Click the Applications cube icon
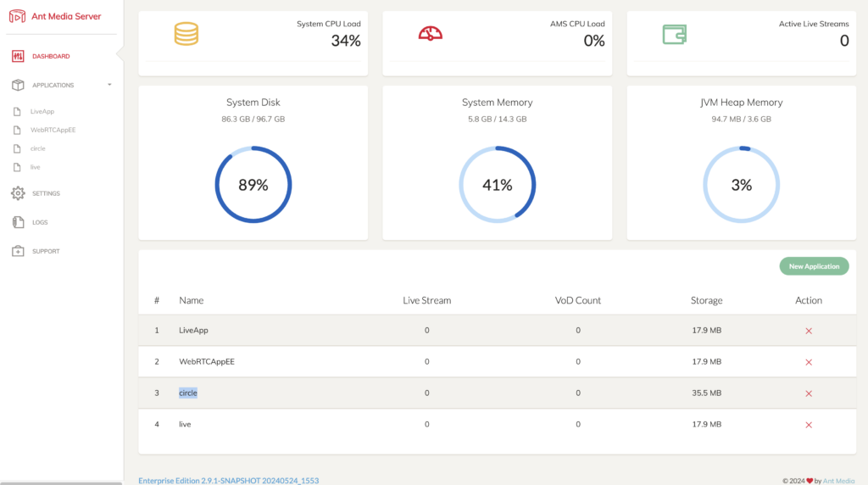Image resolution: width=868 pixels, height=485 pixels. click(x=18, y=85)
